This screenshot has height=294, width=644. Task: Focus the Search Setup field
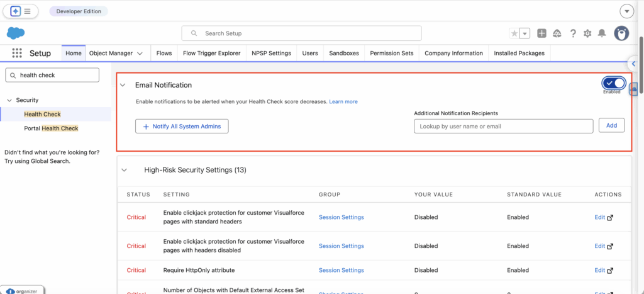pyautogui.click(x=301, y=33)
